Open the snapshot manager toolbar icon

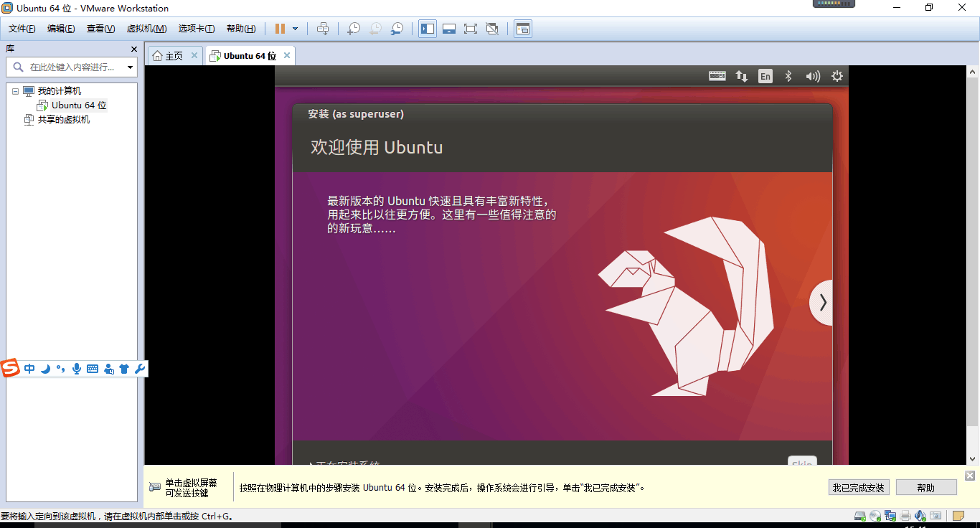pyautogui.click(x=397, y=29)
